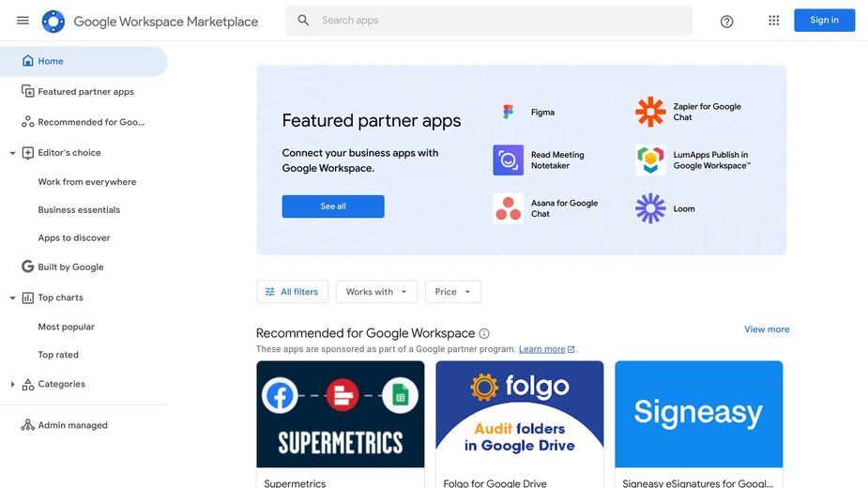Open the Price filter dropdown

point(453,291)
